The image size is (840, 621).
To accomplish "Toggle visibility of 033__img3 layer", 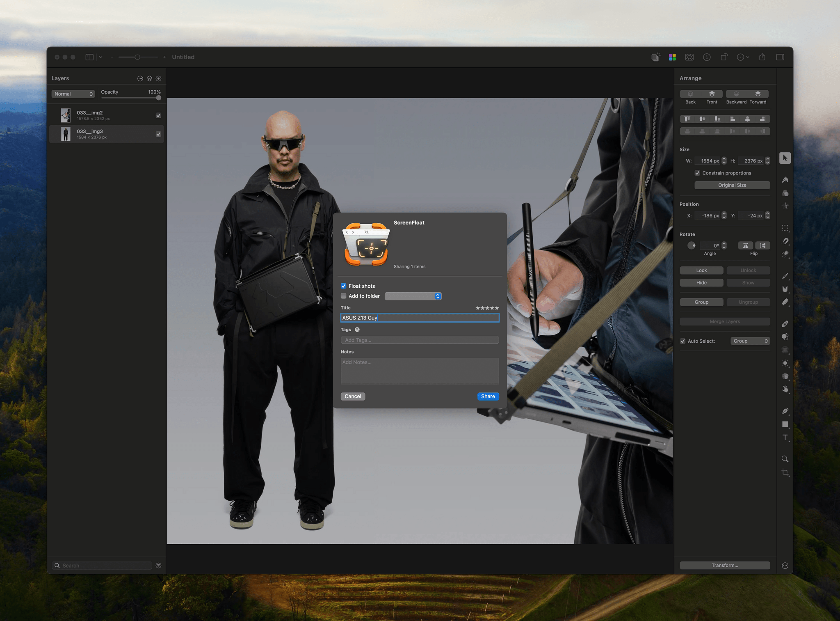I will (158, 134).
